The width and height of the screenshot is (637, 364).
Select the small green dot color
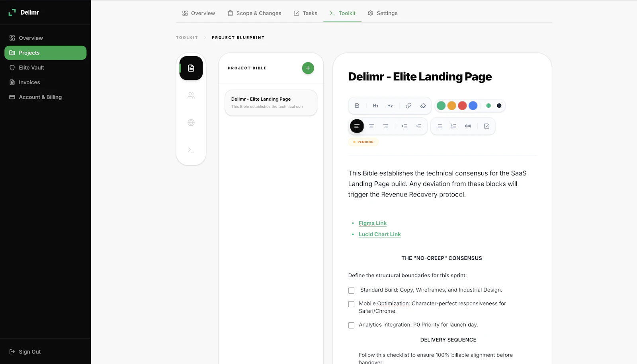coord(488,106)
